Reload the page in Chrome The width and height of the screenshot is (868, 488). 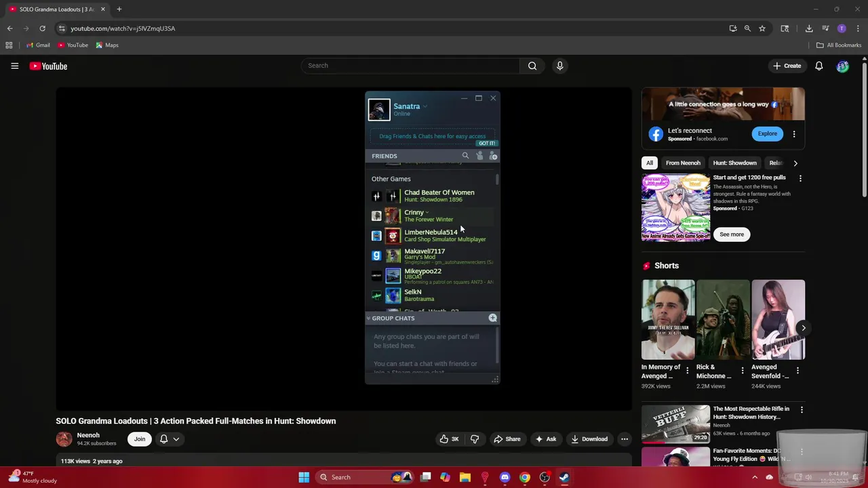tap(42, 28)
